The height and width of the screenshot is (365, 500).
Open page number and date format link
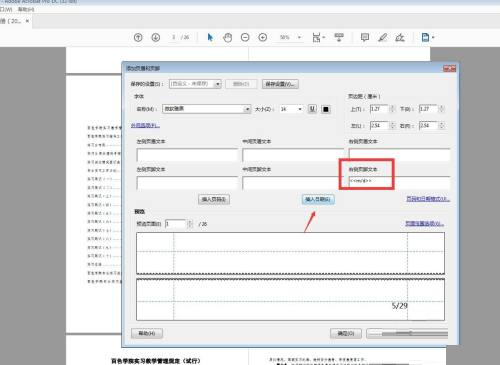coord(428,199)
